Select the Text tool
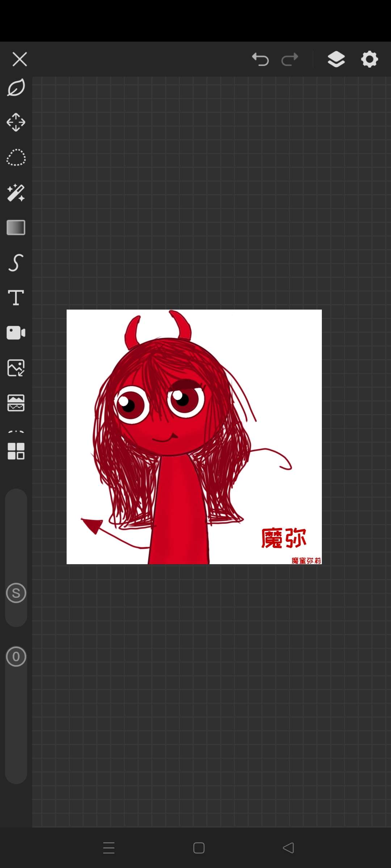Viewport: 391px width, 868px height. [16, 298]
